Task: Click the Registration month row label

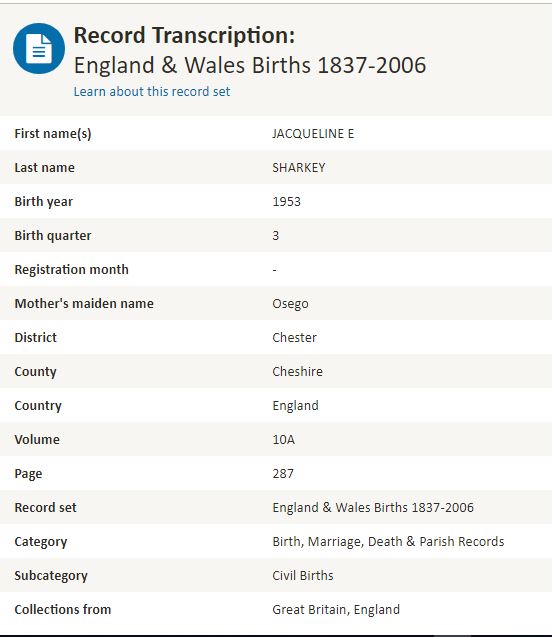Action: click(x=71, y=269)
